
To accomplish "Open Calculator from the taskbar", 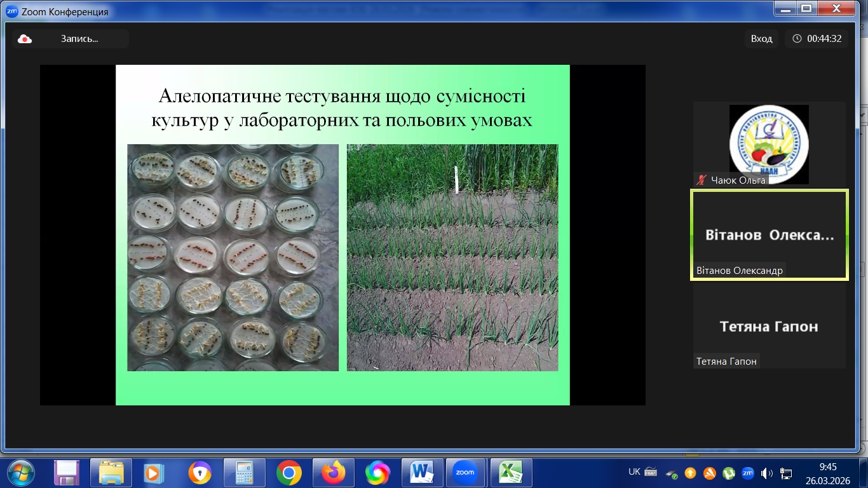I will [x=244, y=473].
